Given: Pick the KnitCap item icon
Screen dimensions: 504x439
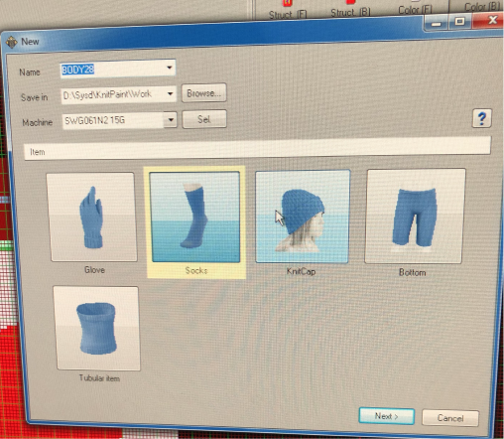Looking at the screenshot, I should pyautogui.click(x=303, y=217).
